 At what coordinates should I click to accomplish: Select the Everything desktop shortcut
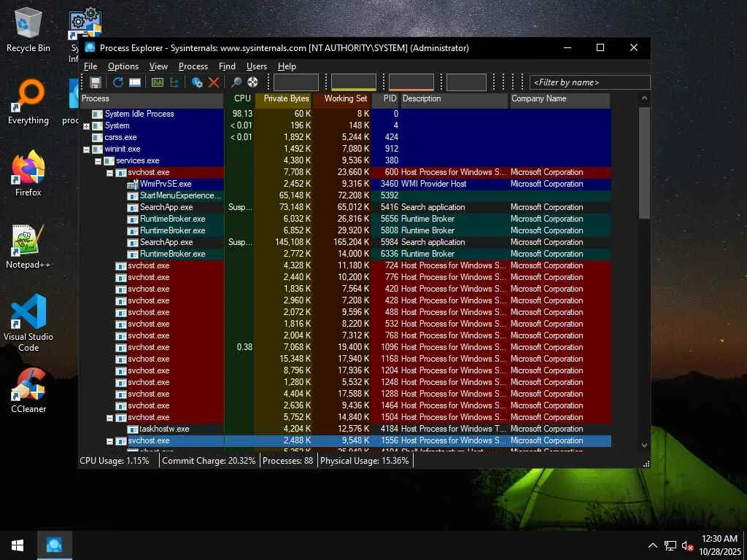28,102
